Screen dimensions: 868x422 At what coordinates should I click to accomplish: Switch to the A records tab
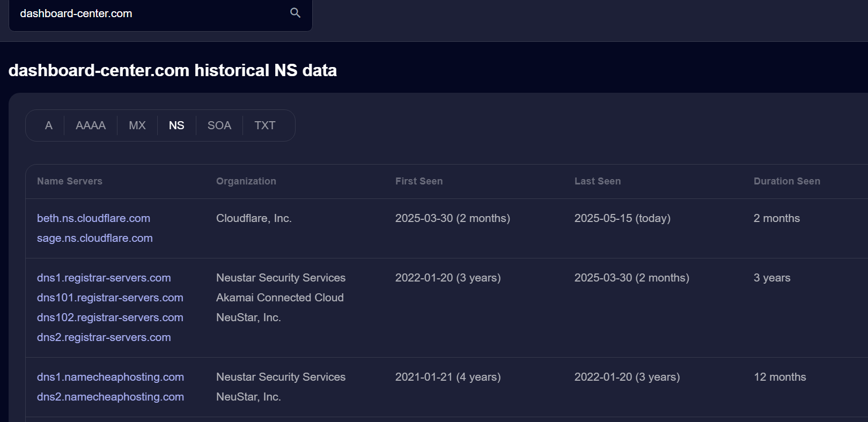pyautogui.click(x=49, y=125)
